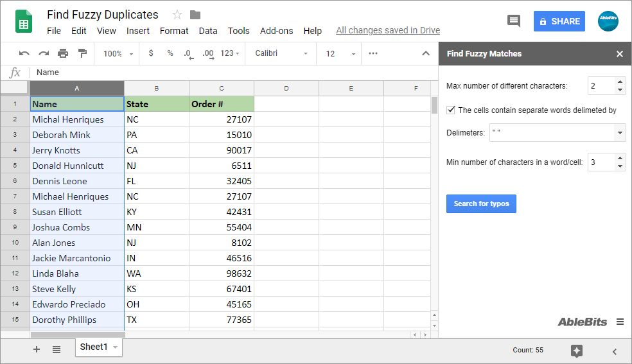This screenshot has width=632, height=364.
Task: Click the Search for typos button
Action: [481, 204]
